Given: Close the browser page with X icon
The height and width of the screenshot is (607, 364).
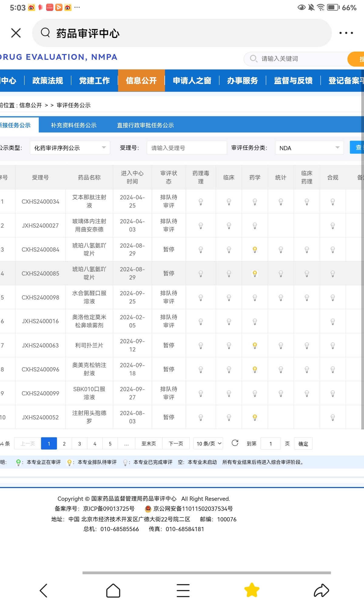Looking at the screenshot, I should (16, 33).
